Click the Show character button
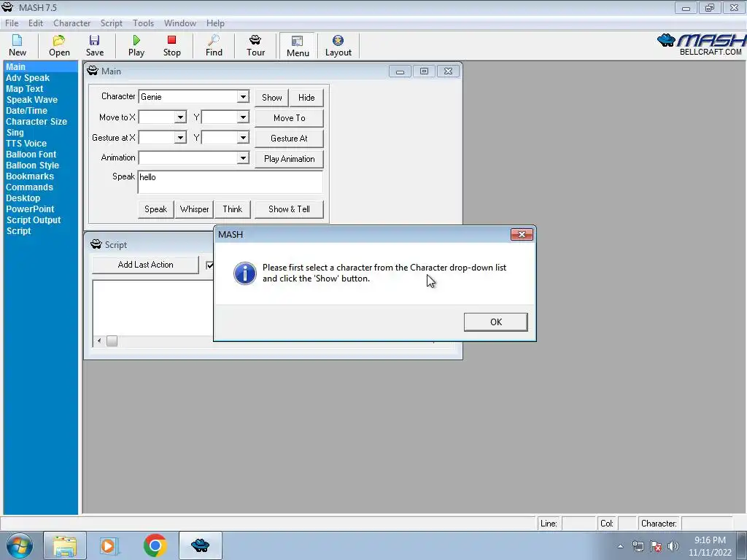Viewport: 747px width, 560px height. [x=271, y=97]
